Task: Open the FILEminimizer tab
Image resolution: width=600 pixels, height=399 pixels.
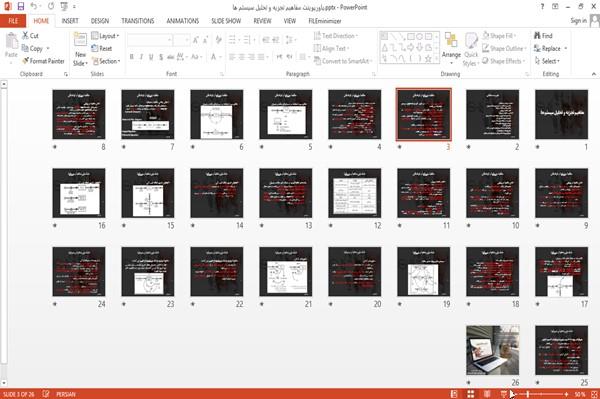Action: click(325, 21)
